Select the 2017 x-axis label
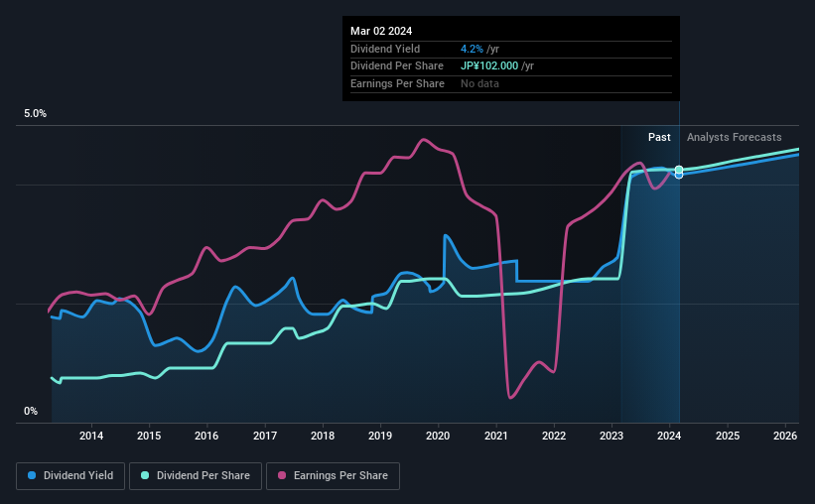815x504 pixels. point(265,436)
